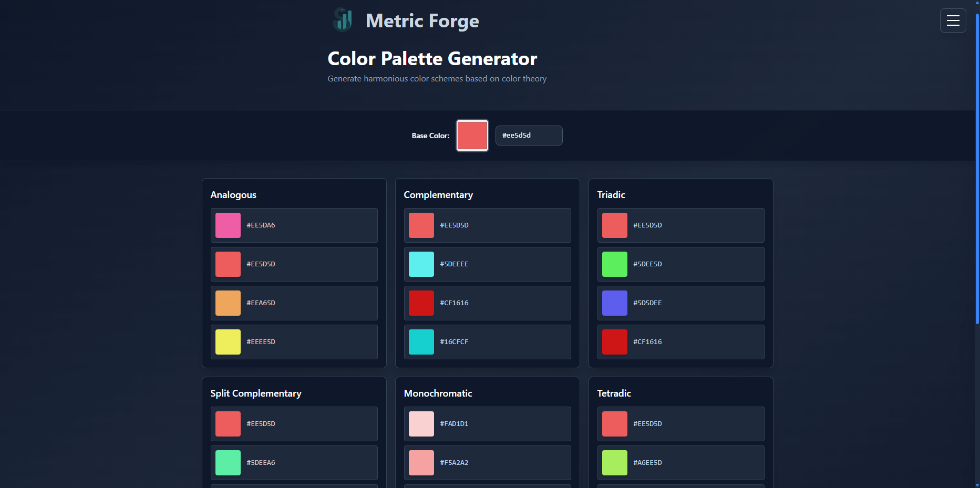Viewport: 980px width, 488px height.
Task: Select pink #EE5DA6 swatch in Analogous
Action: point(228,225)
